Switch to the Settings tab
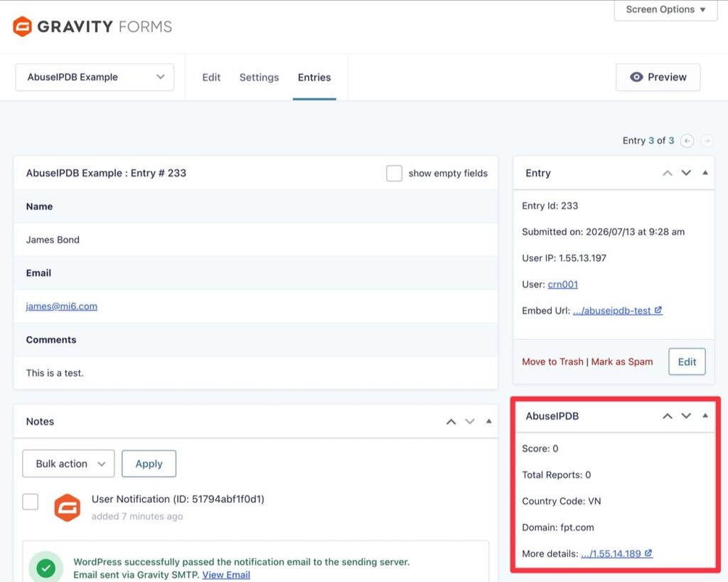This screenshot has width=728, height=582. 259,77
